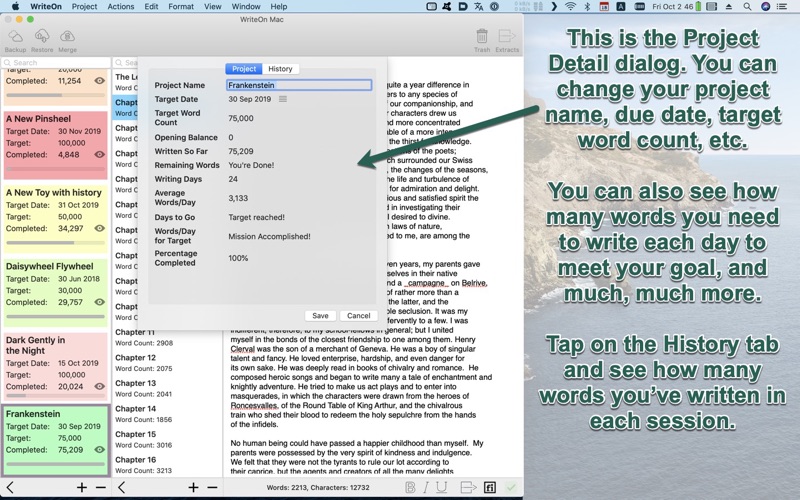Click the Bluetooth menu bar icon
Screen dimensions: 800x500
587,7
